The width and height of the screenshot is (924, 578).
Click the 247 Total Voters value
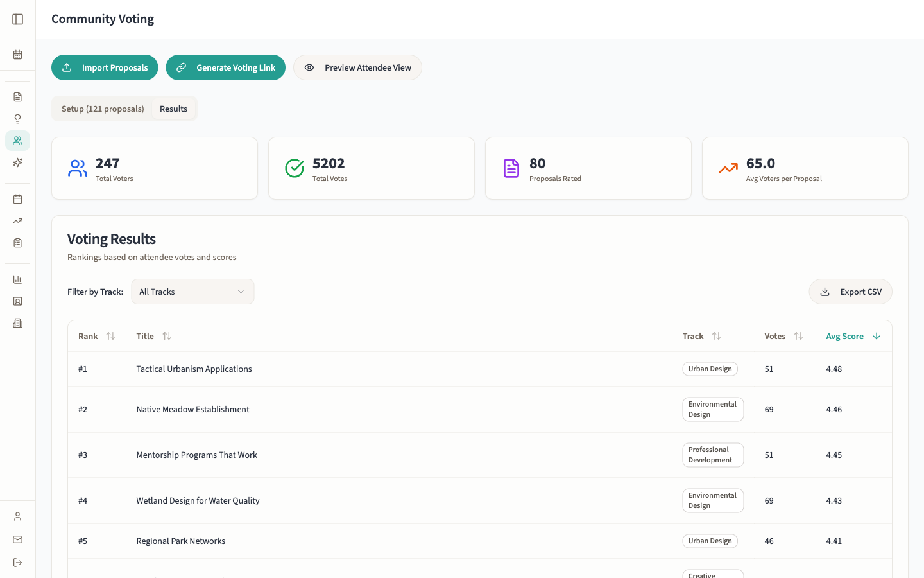point(107,163)
